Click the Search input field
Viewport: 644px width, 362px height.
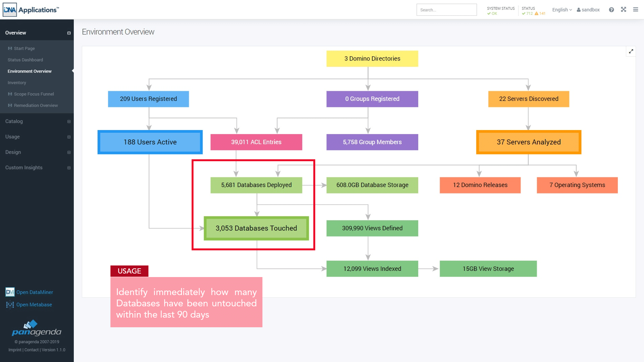(446, 10)
